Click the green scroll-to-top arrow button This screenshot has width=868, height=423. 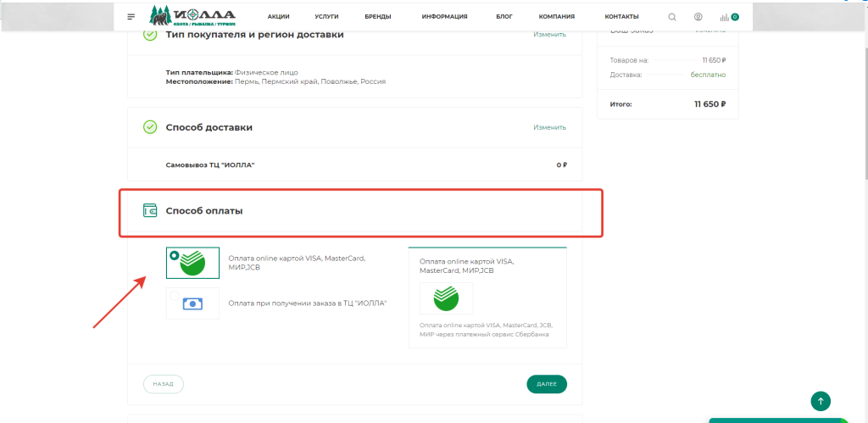(x=820, y=401)
